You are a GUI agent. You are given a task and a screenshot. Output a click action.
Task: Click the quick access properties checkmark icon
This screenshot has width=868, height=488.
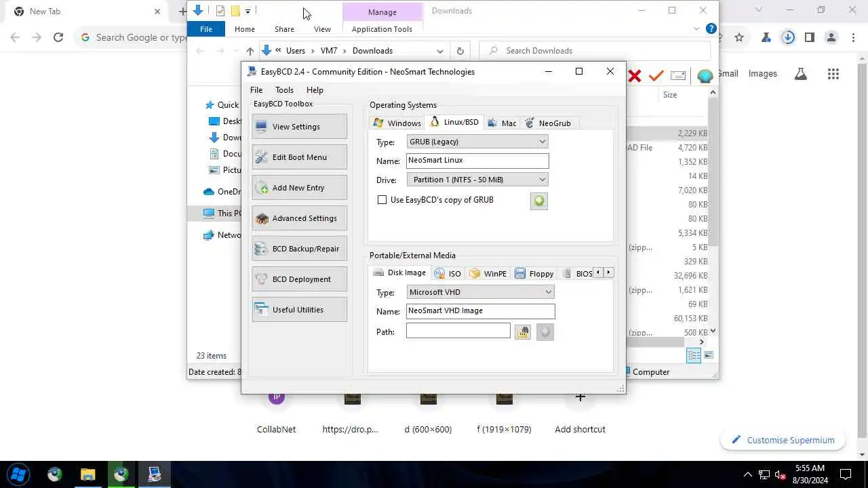220,11
